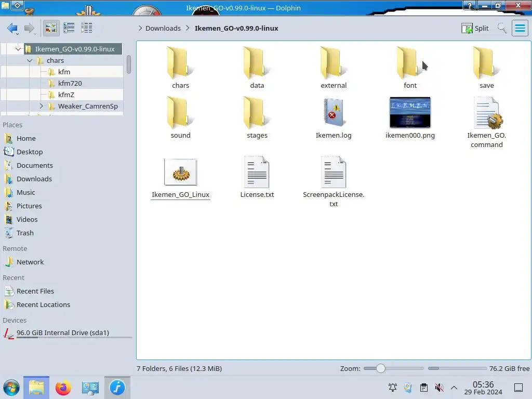Click status text '7 Folders, 6 Files'
The width and height of the screenshot is (532, 399).
[179, 368]
